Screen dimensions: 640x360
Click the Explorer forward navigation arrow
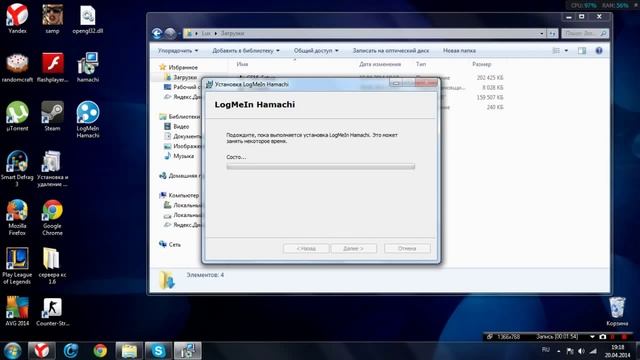170,33
